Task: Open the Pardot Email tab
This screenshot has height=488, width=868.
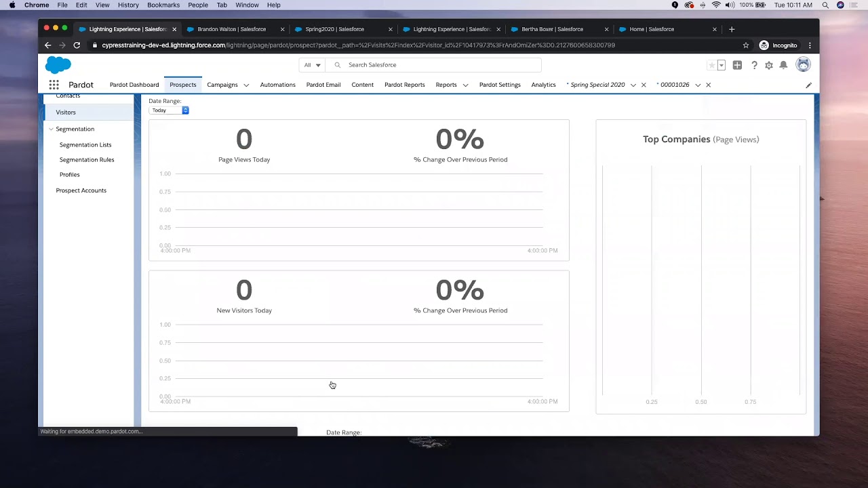Action: coord(323,85)
